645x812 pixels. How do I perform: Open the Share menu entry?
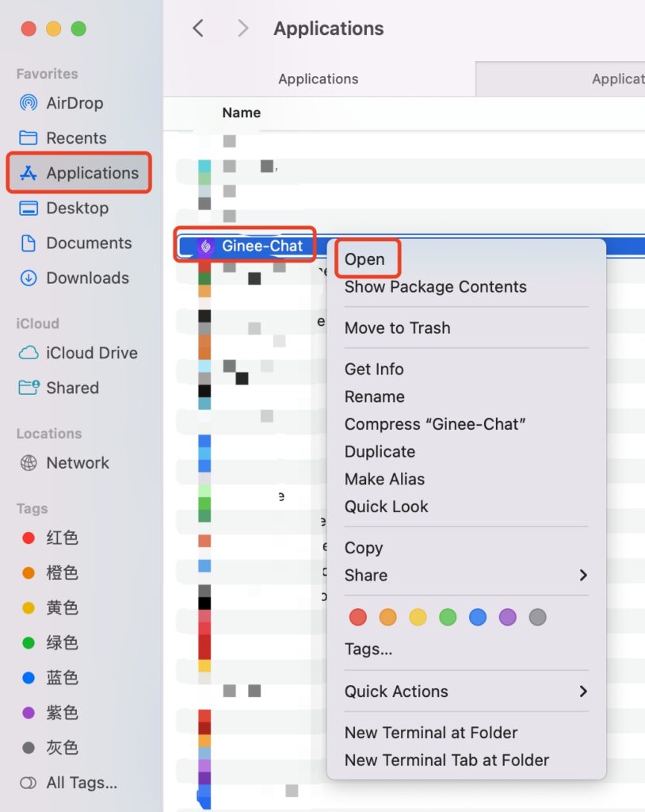366,576
